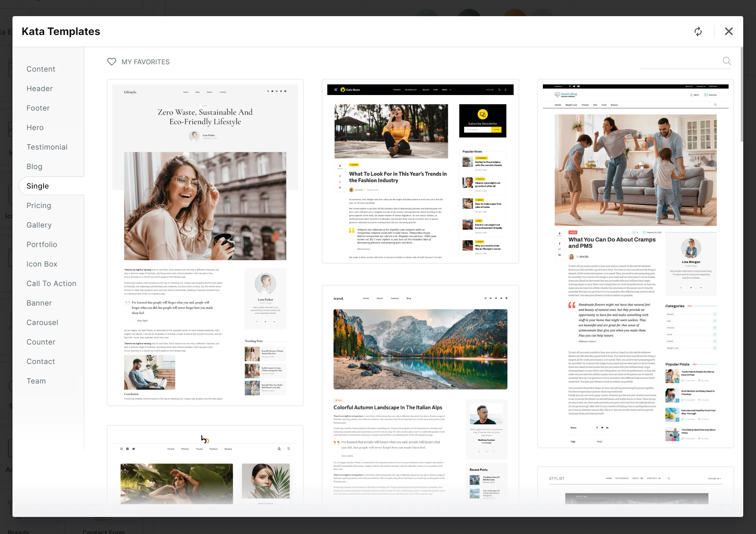
Task: Choose the Zero Waste Lifestyle single template
Action: [205, 242]
